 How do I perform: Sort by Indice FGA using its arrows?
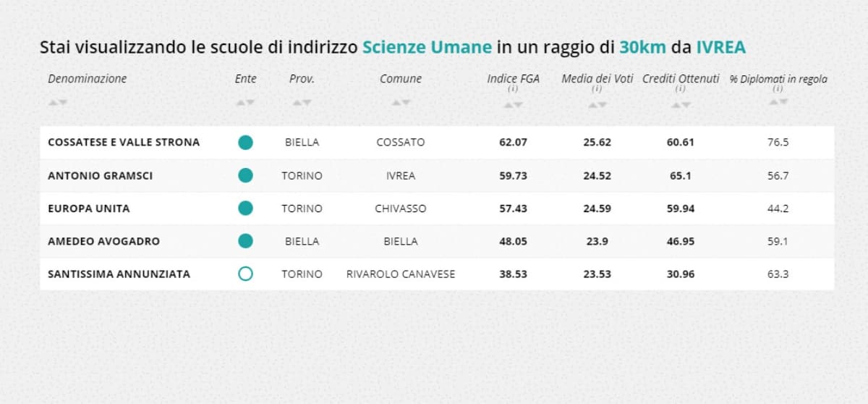pyautogui.click(x=513, y=105)
